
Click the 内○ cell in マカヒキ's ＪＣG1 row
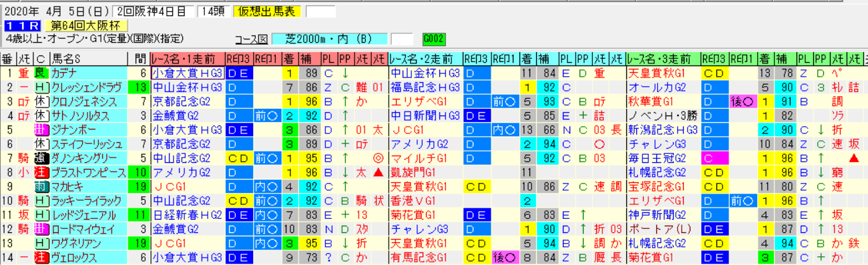[x=267, y=186]
